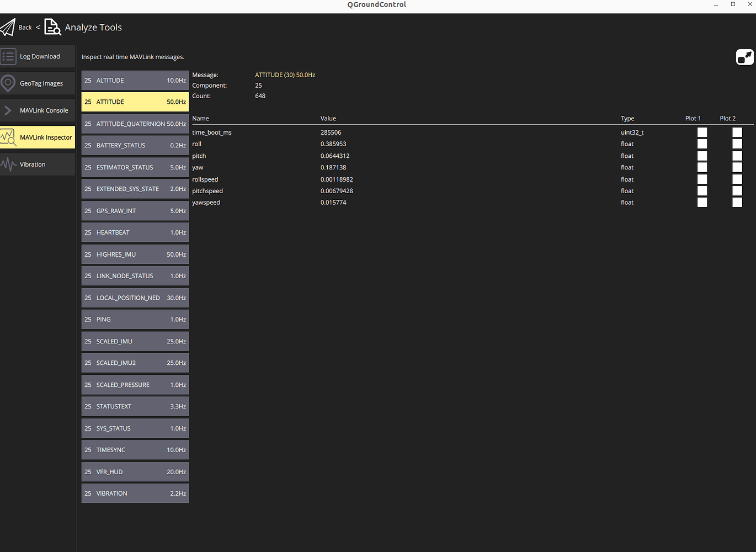Select the SCALED_IMU 25.0Hz message
Viewport: 756px width, 552px height.
135,341
